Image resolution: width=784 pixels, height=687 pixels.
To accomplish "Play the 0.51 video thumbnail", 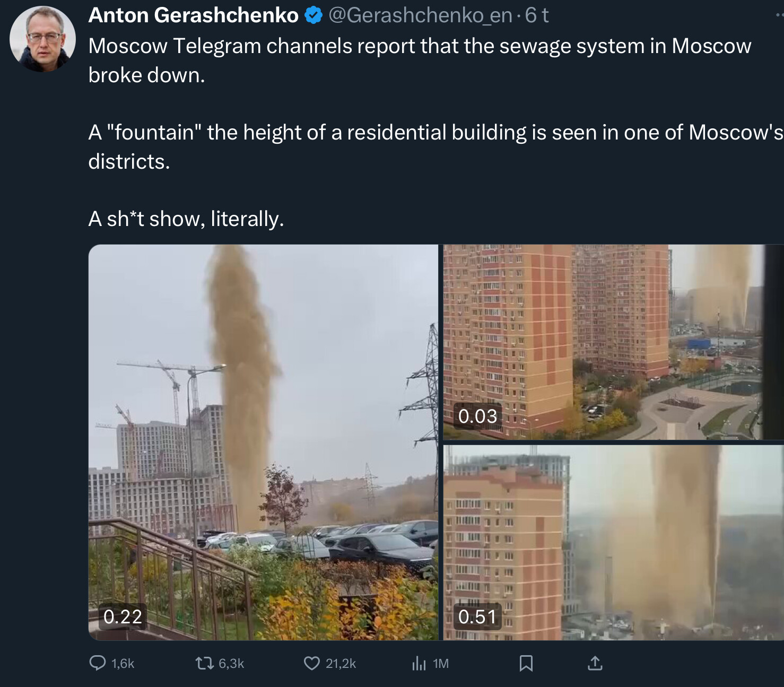I will [613, 543].
